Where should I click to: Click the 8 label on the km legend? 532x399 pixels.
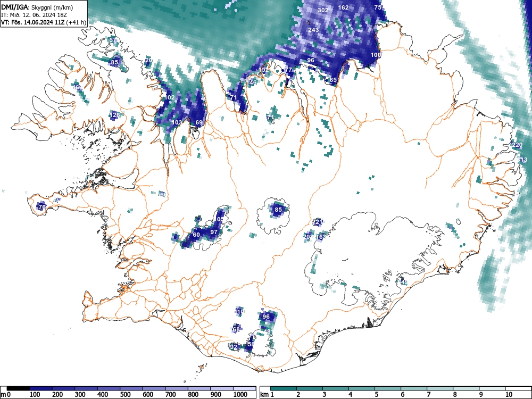click(x=455, y=395)
